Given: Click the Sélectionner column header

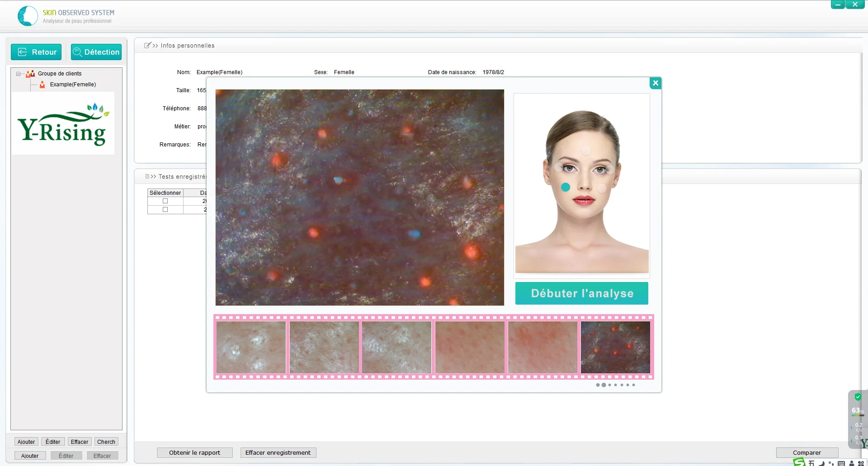Looking at the screenshot, I should (165, 193).
